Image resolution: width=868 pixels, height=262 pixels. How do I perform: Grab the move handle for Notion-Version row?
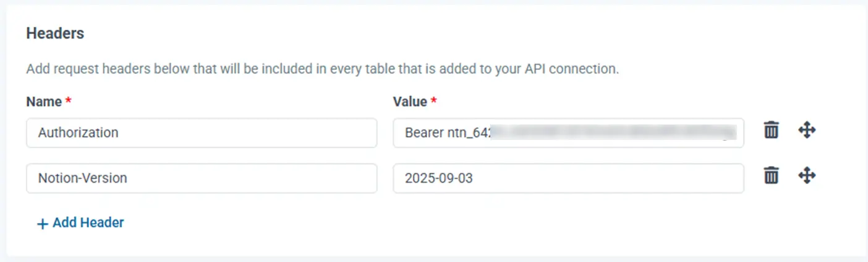tap(807, 177)
